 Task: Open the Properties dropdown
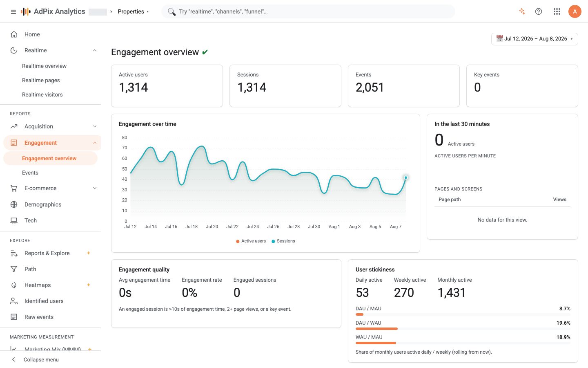tap(133, 11)
